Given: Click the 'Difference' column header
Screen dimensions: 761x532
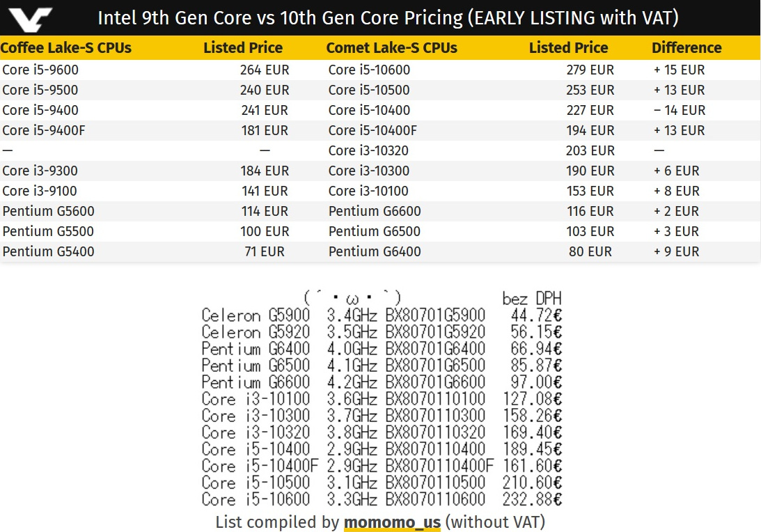Looking at the screenshot, I should (x=687, y=47).
